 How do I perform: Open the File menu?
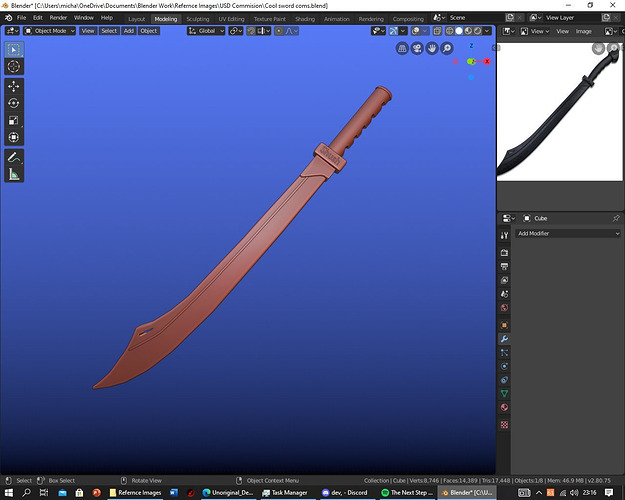(x=22, y=18)
